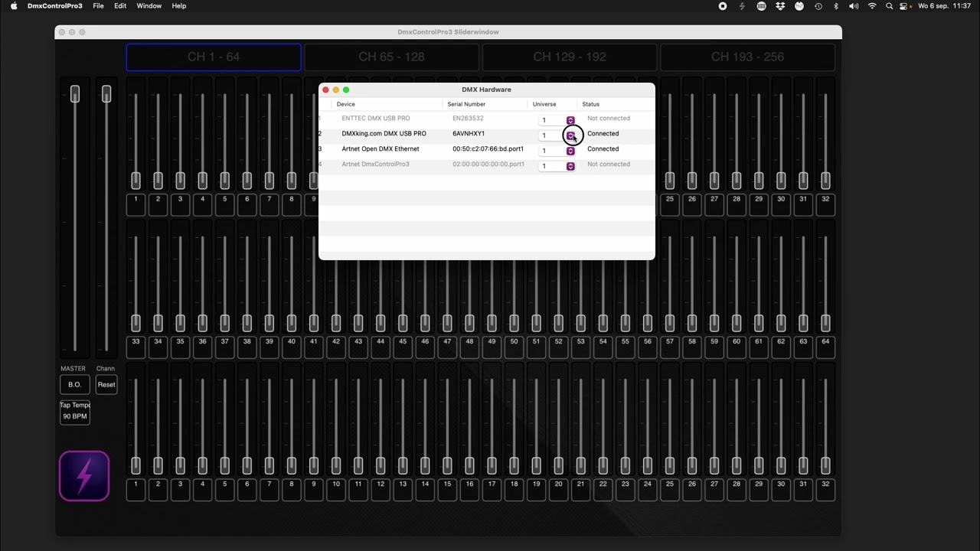Click the Chann fader handle beside MASTER
The height and width of the screenshot is (551, 980).
click(x=106, y=94)
